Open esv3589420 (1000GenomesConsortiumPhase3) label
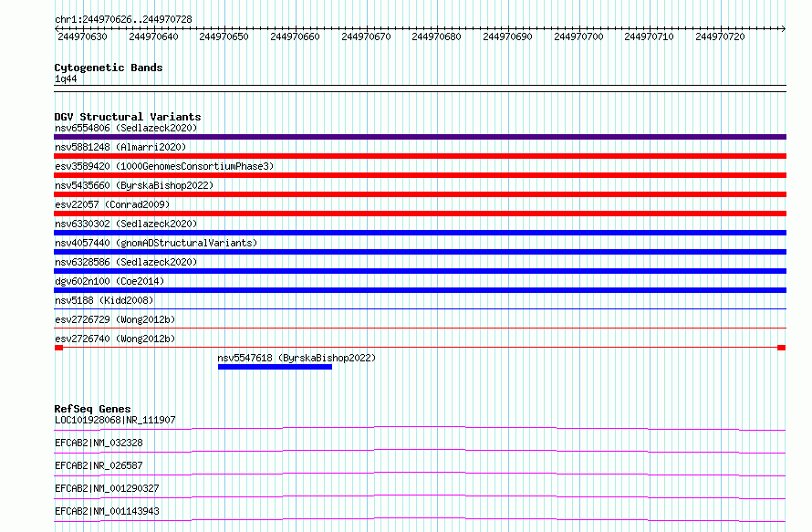Image resolution: width=812 pixels, height=532 pixels. point(164,166)
